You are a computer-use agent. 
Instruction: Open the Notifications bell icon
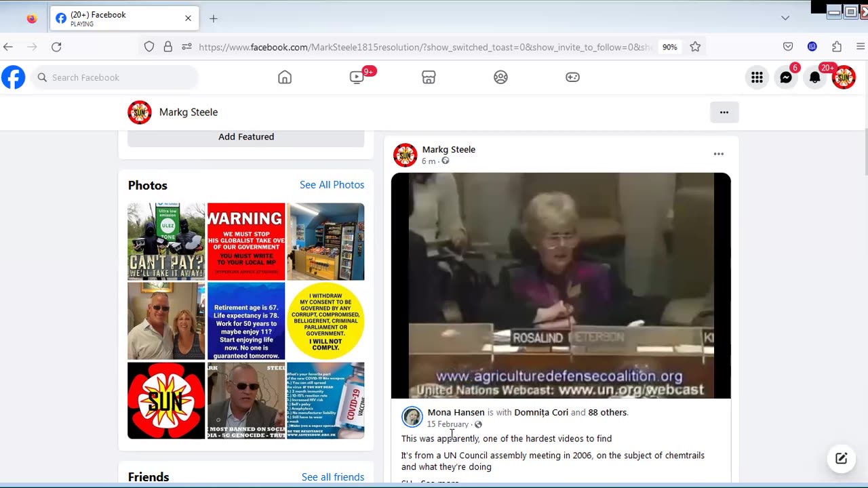pos(815,77)
